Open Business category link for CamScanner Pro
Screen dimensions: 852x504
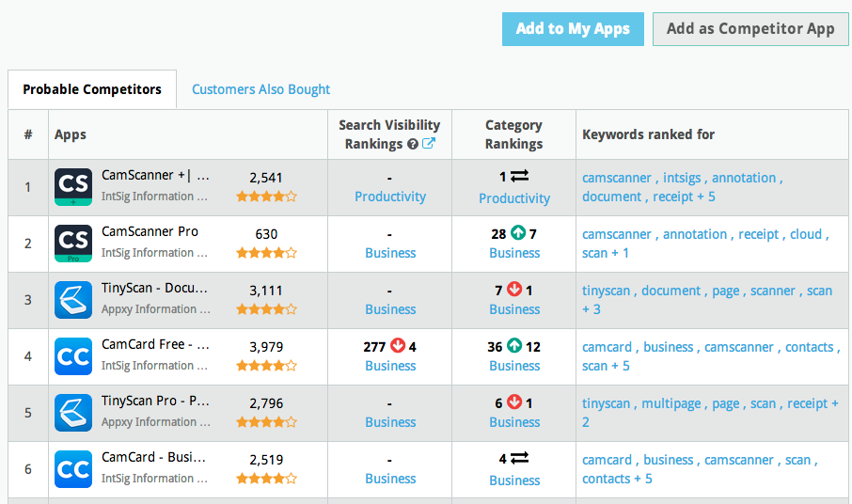click(514, 253)
